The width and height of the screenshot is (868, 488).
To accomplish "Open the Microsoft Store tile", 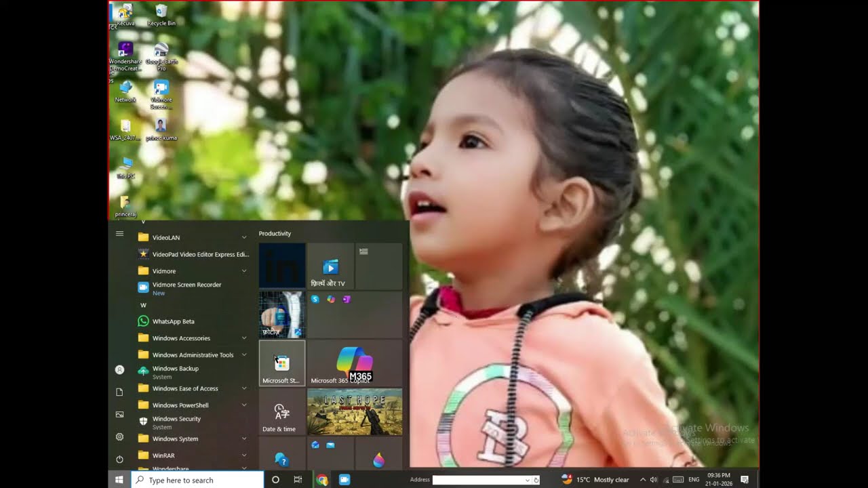I will click(282, 363).
